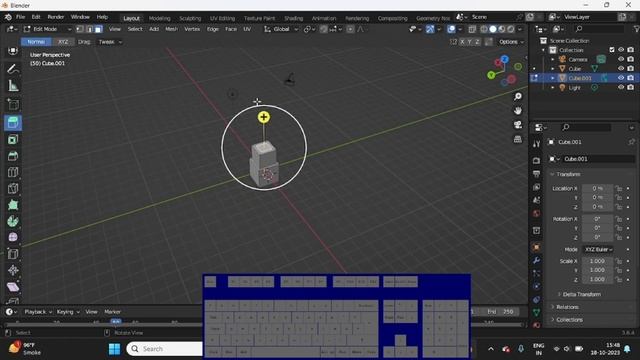640x360 pixels.
Task: Select the Annotate tool in toolbar
Action: pyautogui.click(x=13, y=69)
